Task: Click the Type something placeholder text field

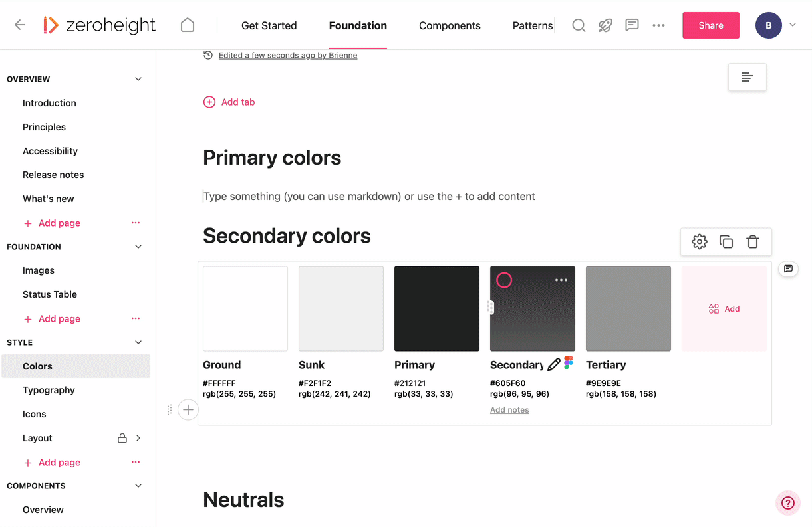Action: [x=369, y=196]
